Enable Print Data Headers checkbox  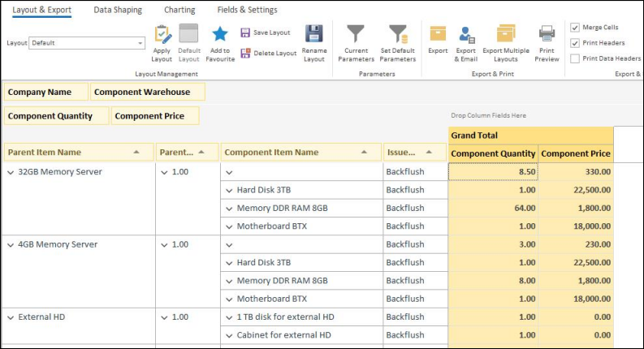[x=576, y=58]
